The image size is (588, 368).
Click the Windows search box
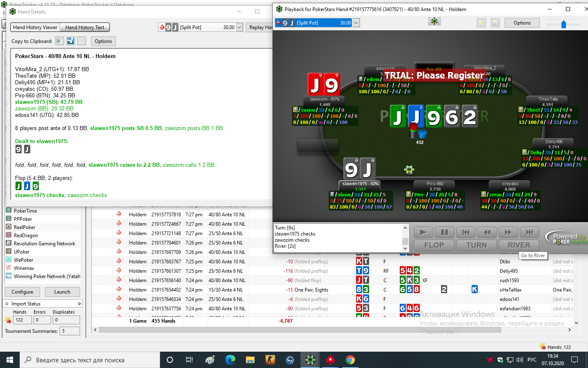[x=90, y=360]
